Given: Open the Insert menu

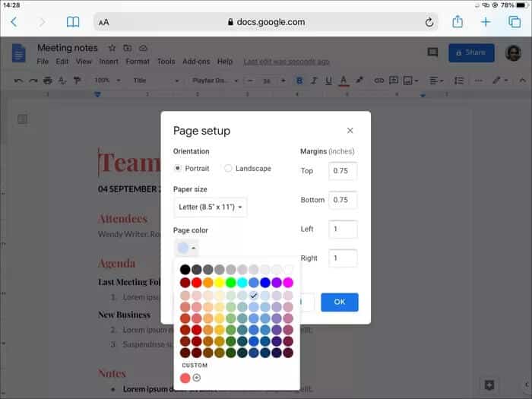Looking at the screenshot, I should pyautogui.click(x=109, y=62).
